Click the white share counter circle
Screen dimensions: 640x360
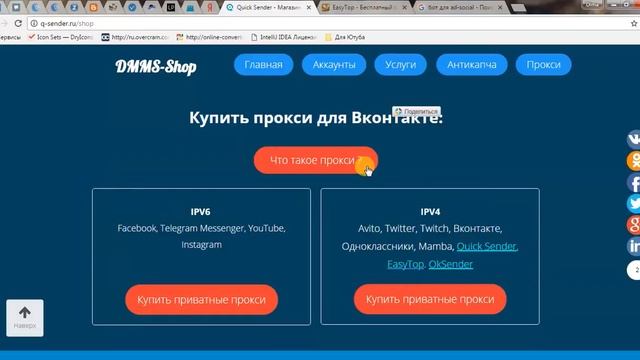(x=633, y=270)
